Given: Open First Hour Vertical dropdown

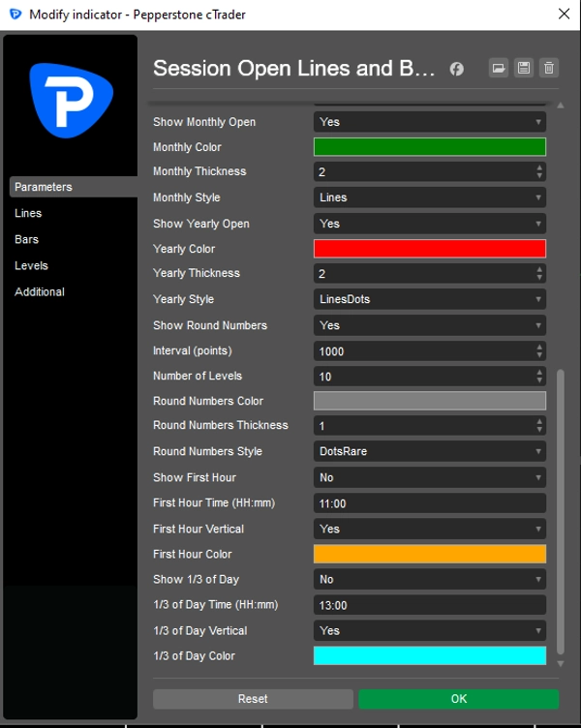Looking at the screenshot, I should click(429, 529).
